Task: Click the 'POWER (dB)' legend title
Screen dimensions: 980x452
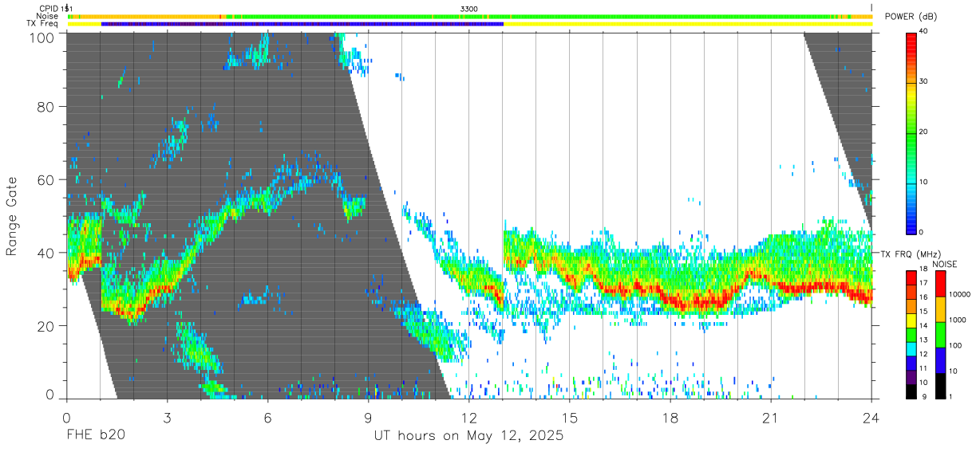Action: [x=911, y=17]
